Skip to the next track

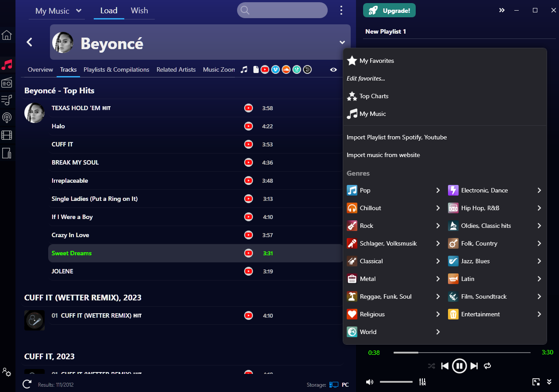474,366
